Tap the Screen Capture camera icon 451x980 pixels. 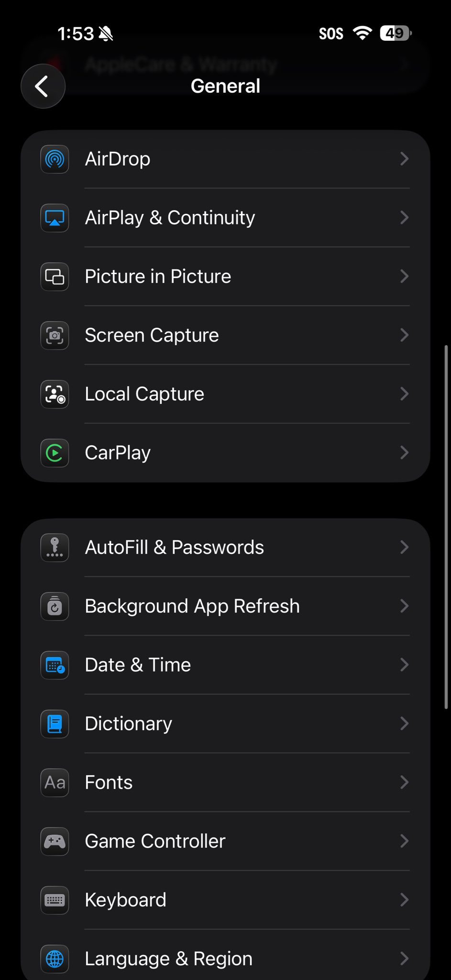(x=55, y=335)
